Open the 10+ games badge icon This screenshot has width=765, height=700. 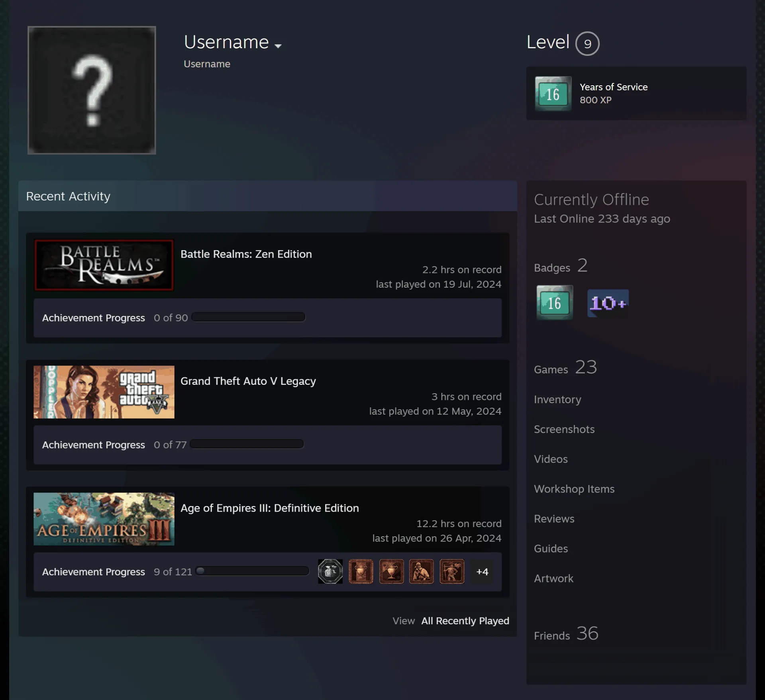click(x=608, y=303)
